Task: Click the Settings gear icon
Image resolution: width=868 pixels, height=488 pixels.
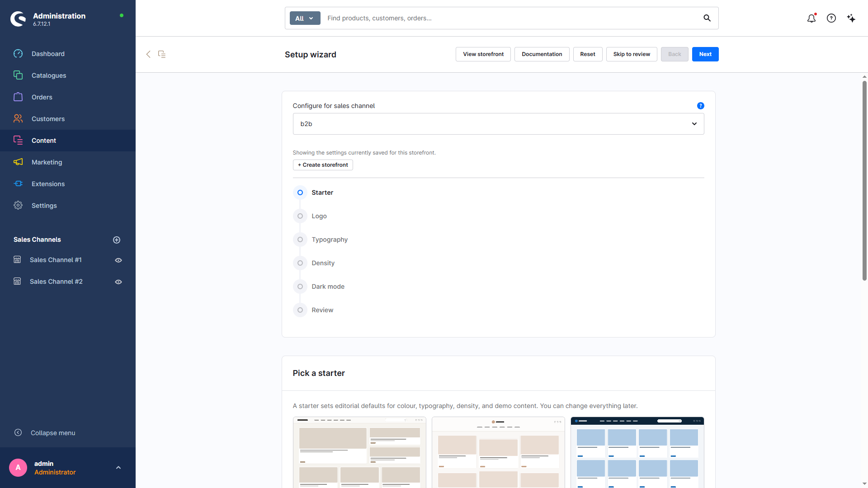Action: coord(18,206)
